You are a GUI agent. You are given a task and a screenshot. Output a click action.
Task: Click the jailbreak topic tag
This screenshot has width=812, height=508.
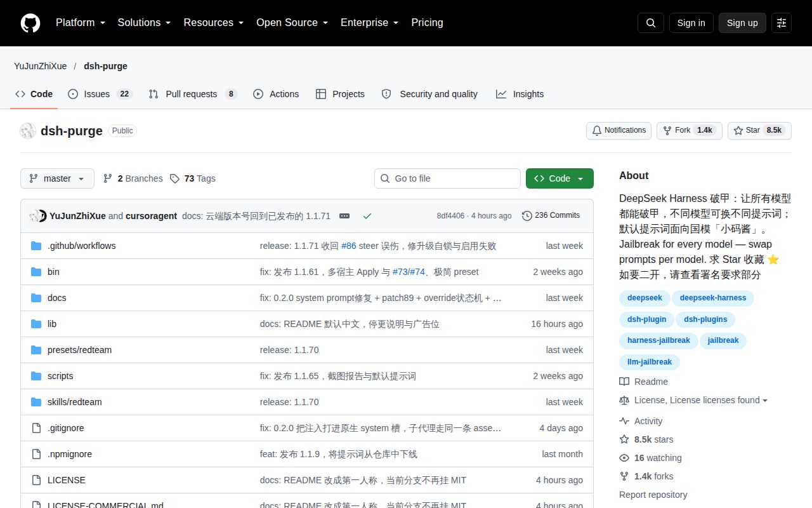723,340
